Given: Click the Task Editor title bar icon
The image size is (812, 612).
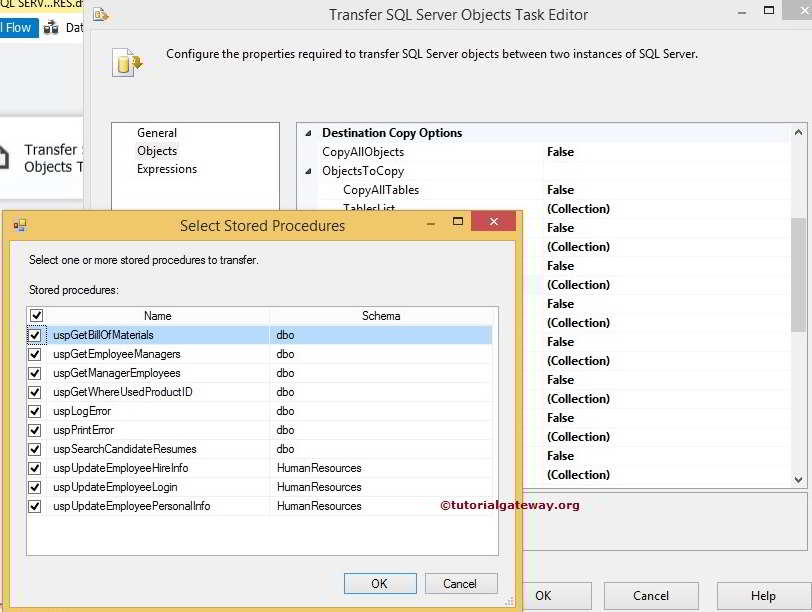Looking at the screenshot, I should 99,14.
